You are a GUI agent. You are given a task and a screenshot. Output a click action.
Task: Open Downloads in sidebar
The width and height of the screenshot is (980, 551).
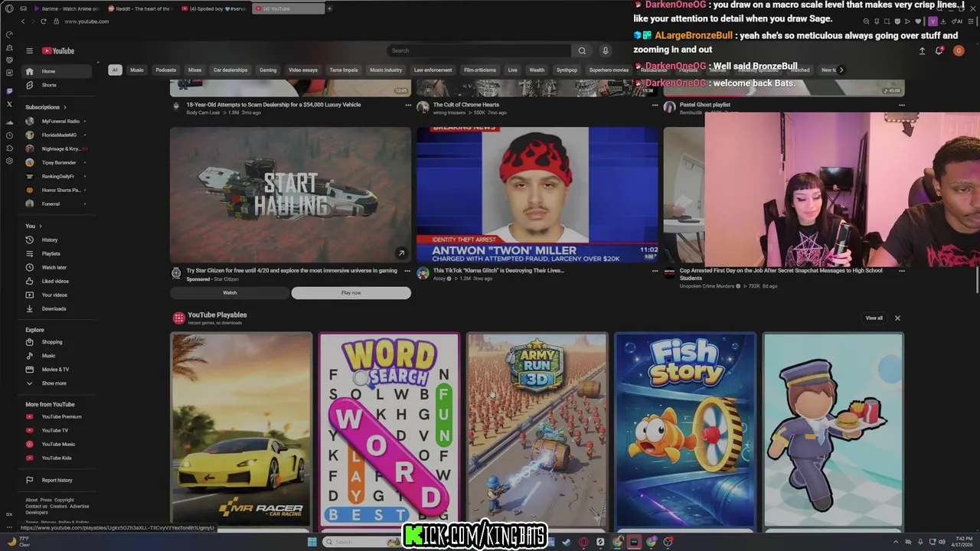coord(57,308)
